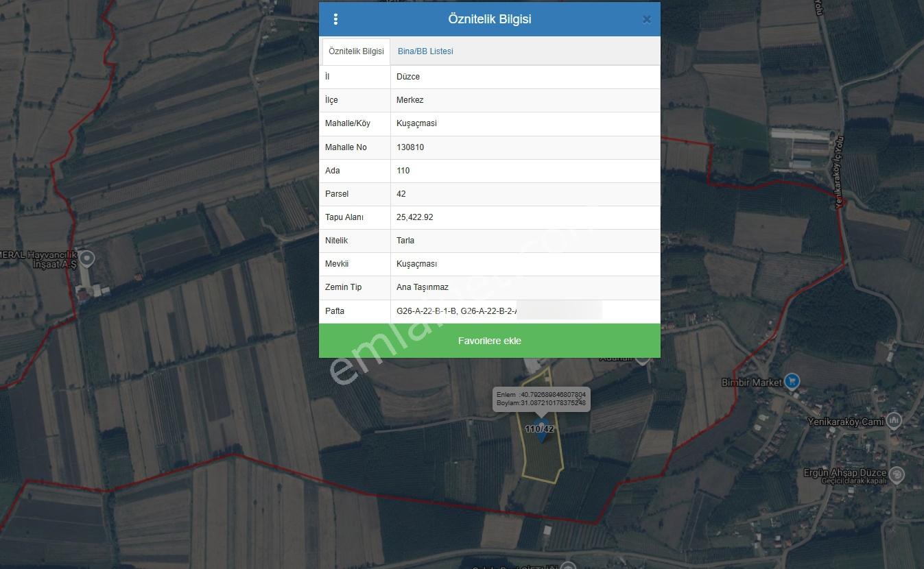Image resolution: width=924 pixels, height=569 pixels.
Task: Open the three-dot menu in dialog header
Action: coord(335,19)
